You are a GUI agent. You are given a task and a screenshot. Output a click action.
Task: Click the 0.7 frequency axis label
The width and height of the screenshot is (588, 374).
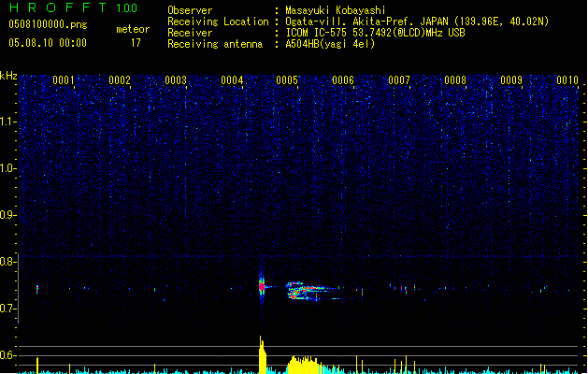pyautogui.click(x=7, y=309)
